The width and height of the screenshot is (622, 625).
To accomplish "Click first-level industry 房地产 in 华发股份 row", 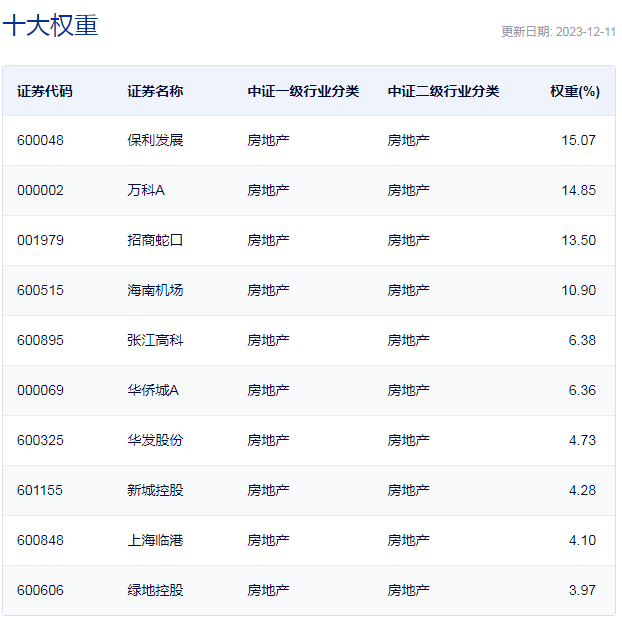I will 268,440.
